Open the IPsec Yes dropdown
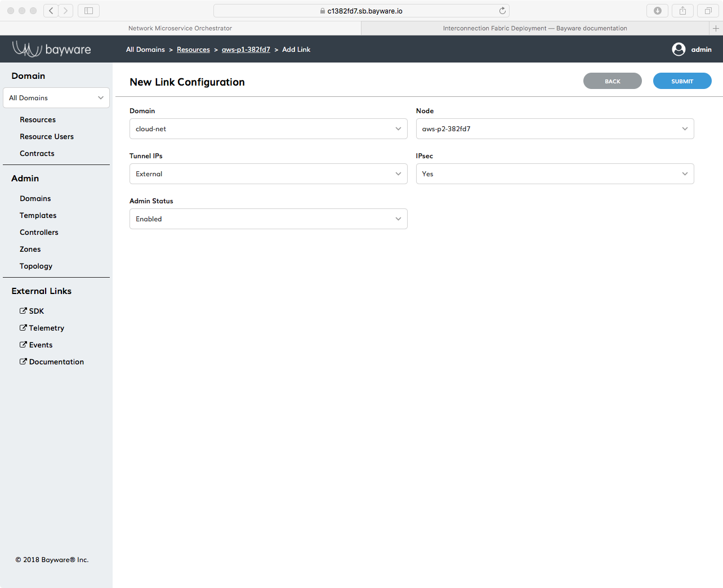723x588 pixels. tap(555, 174)
